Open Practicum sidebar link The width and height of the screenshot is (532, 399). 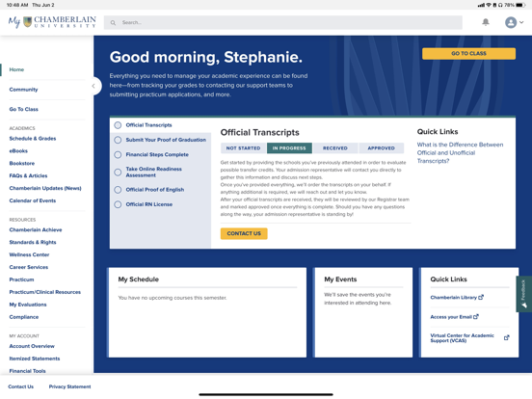[x=22, y=279]
